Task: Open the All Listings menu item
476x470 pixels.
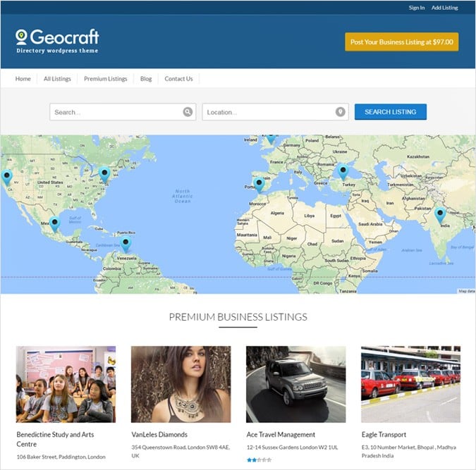Action: click(x=57, y=79)
